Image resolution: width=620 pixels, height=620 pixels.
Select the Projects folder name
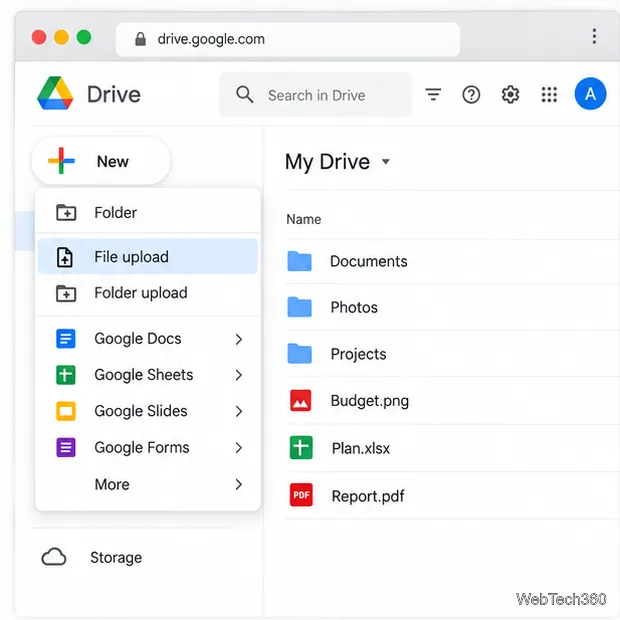point(358,354)
